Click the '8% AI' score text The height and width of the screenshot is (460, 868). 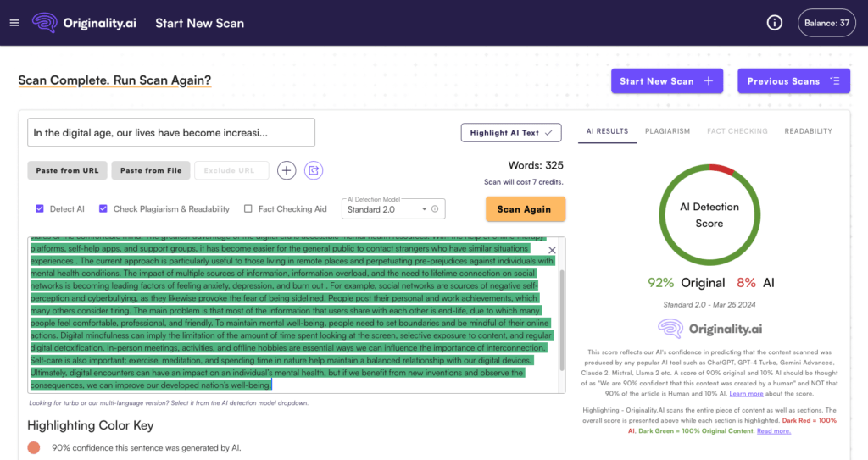[x=755, y=283]
